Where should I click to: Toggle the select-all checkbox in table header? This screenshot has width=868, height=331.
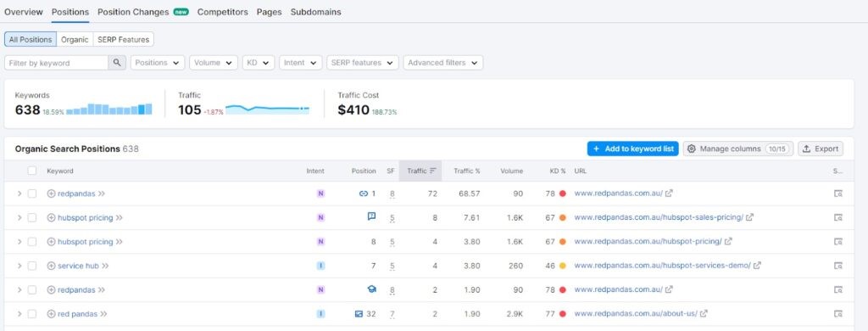click(x=32, y=171)
